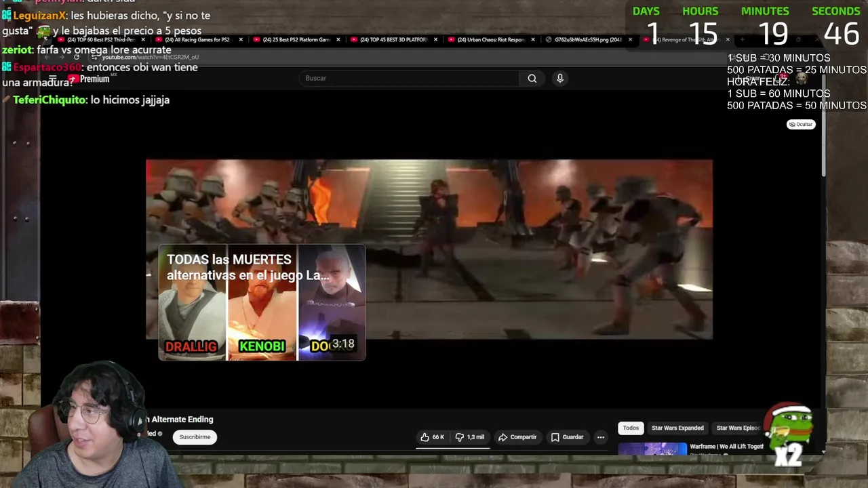Close the All Racing Games for PS2 tab

point(241,40)
